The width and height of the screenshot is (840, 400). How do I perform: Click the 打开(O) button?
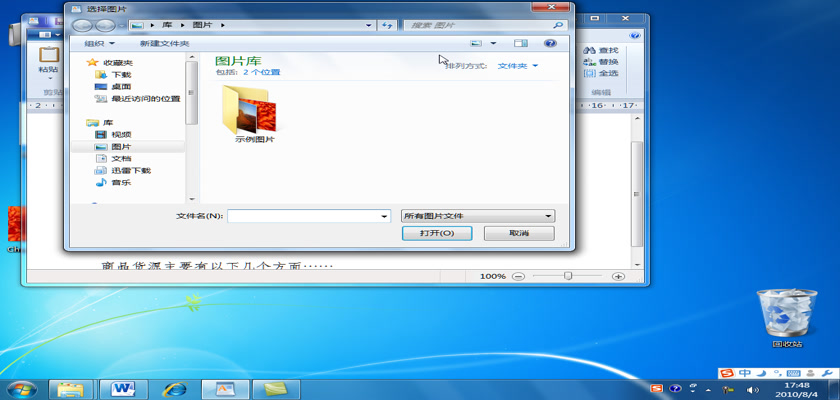click(437, 233)
